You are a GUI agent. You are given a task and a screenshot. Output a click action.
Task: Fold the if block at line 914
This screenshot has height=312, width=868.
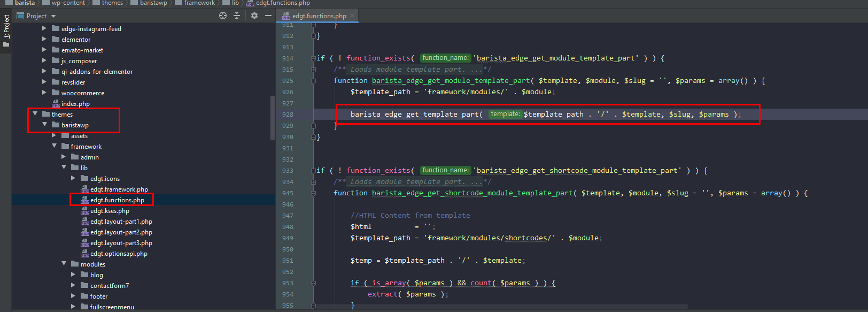[314, 58]
